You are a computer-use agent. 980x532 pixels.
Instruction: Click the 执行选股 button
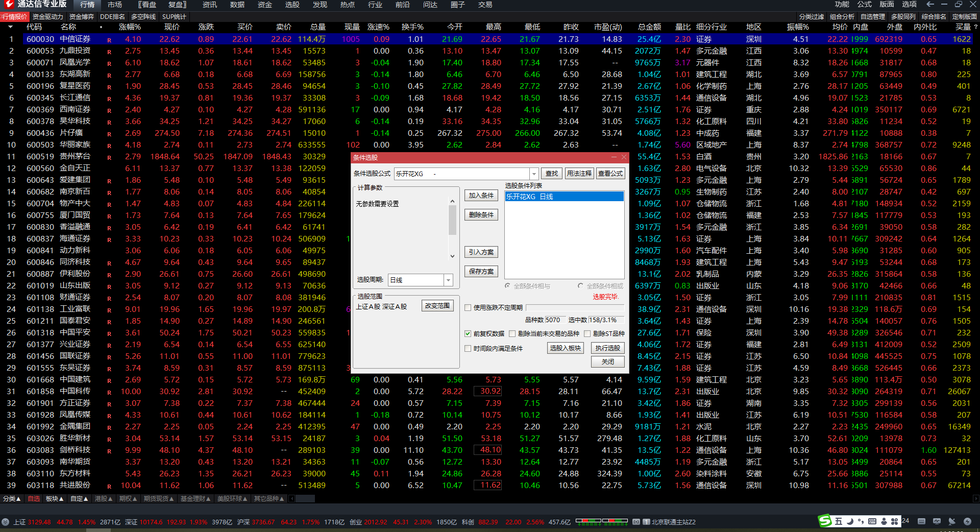(607, 348)
